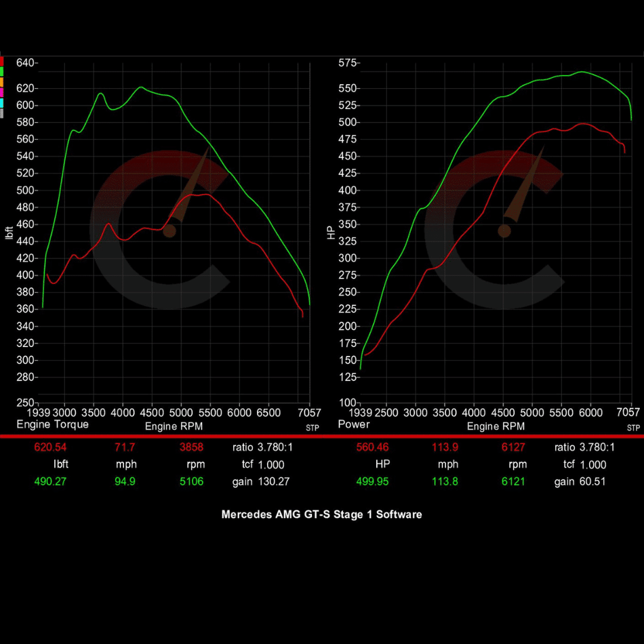Click the HP vertical axis label
Viewport: 644px width, 644px height.
331,233
